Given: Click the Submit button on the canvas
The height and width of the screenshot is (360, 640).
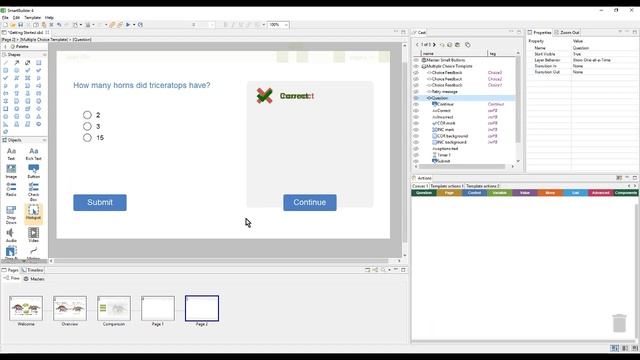Looking at the screenshot, I should coord(100,202).
